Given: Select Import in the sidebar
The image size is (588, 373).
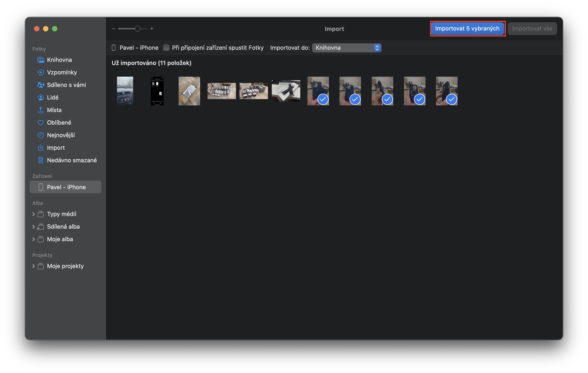Looking at the screenshot, I should click(x=56, y=148).
